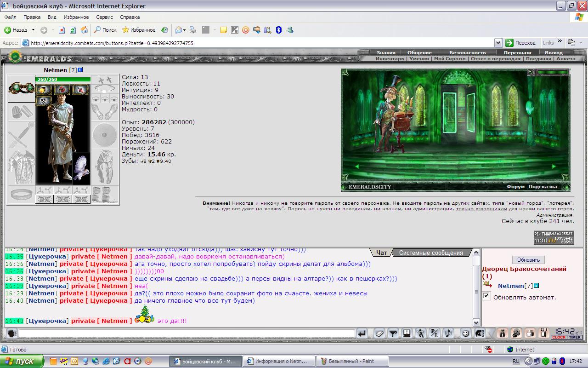Viewport: 588px width, 368px height.
Task: Open the 'Общение' game menu
Action: tap(419, 52)
